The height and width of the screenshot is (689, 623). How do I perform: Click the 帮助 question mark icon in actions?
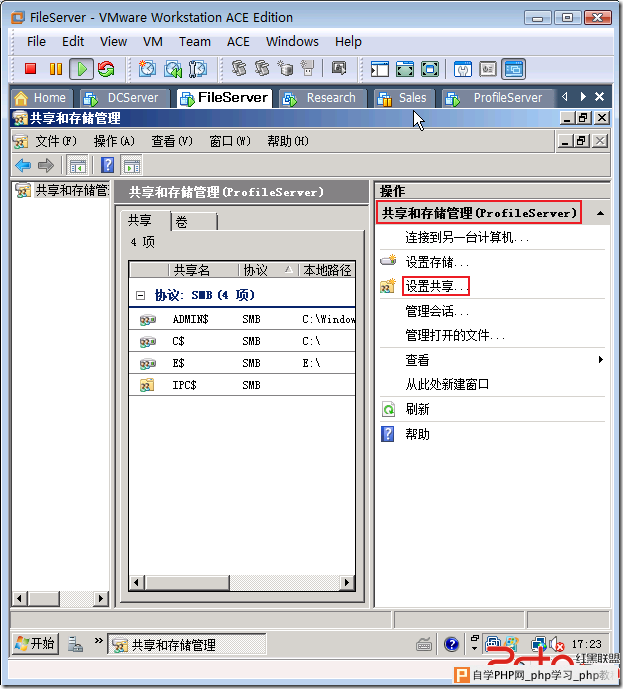point(388,434)
